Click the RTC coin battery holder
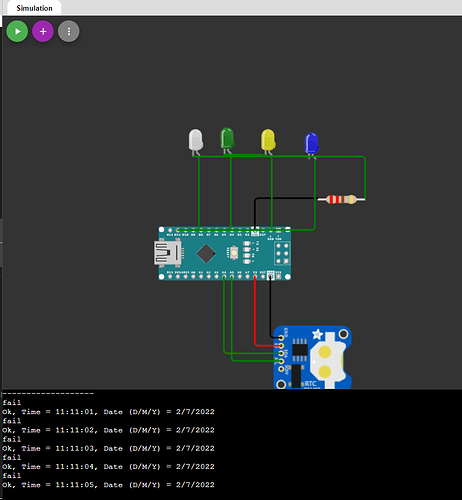 point(327,360)
